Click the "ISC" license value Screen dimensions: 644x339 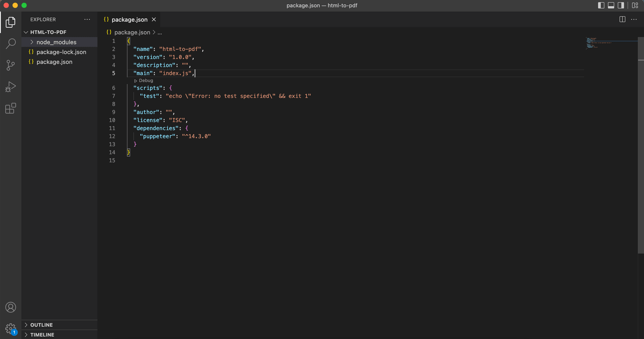(x=177, y=120)
